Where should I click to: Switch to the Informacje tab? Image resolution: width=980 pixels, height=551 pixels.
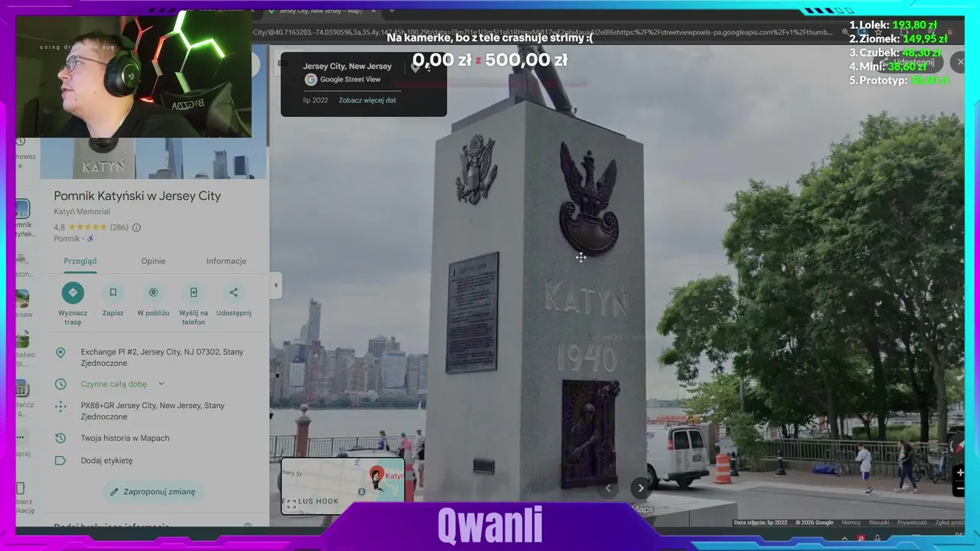[x=227, y=261]
